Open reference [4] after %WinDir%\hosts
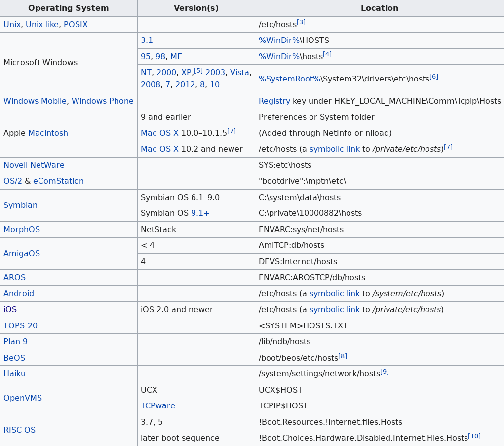504x446 pixels. tap(327, 54)
